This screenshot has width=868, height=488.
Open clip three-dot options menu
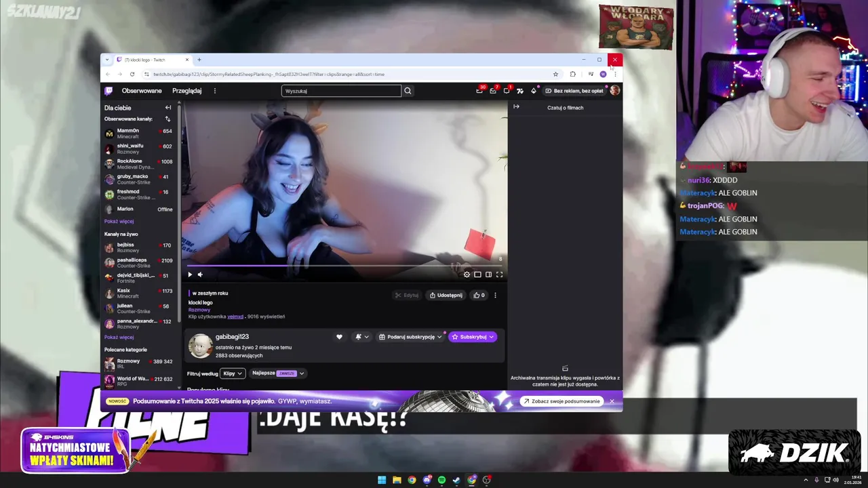click(495, 296)
